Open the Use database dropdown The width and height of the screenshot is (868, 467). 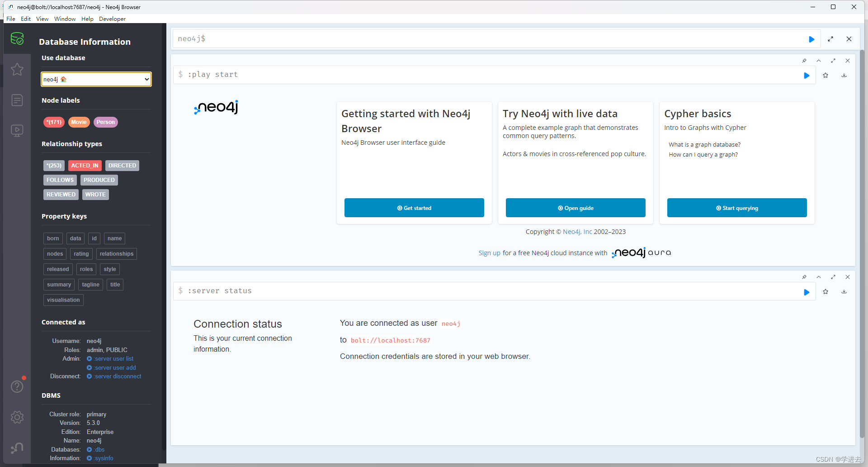[x=96, y=79]
